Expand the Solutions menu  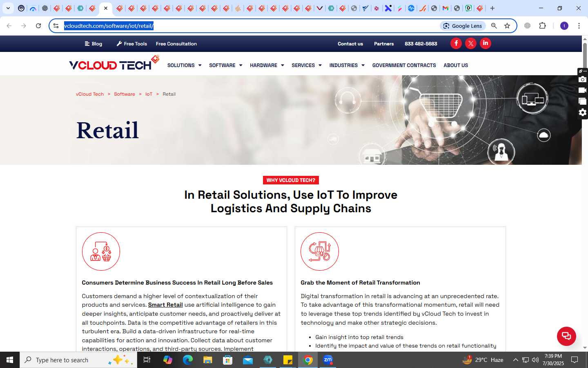[184, 65]
